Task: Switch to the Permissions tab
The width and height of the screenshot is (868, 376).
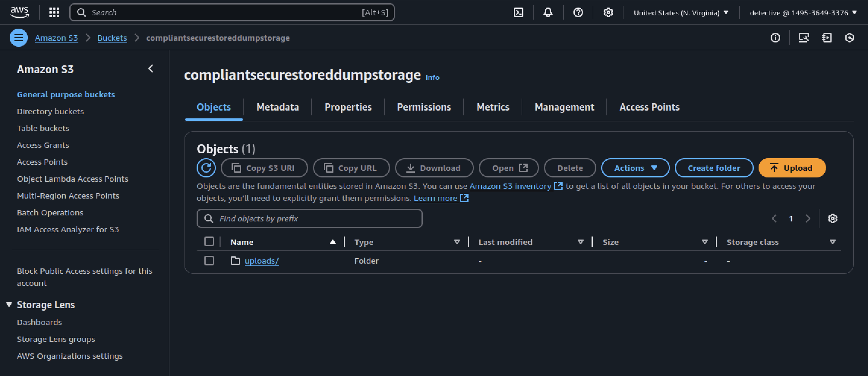Action: click(424, 107)
